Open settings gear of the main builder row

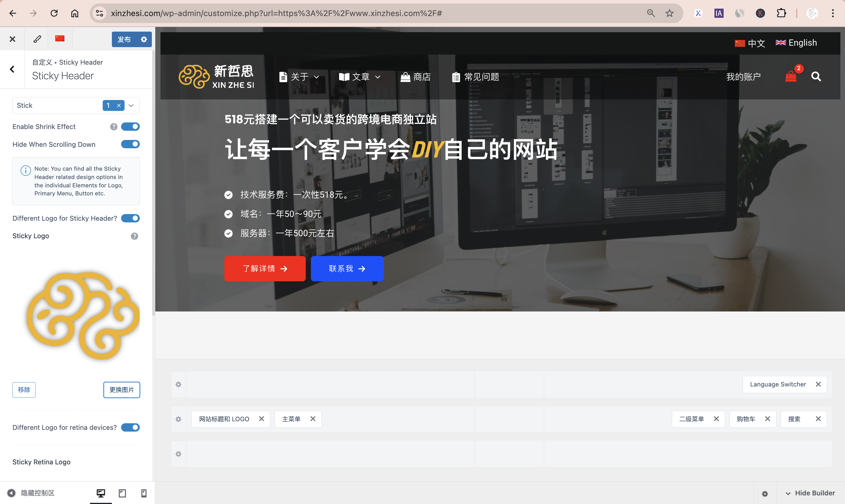pos(178,419)
